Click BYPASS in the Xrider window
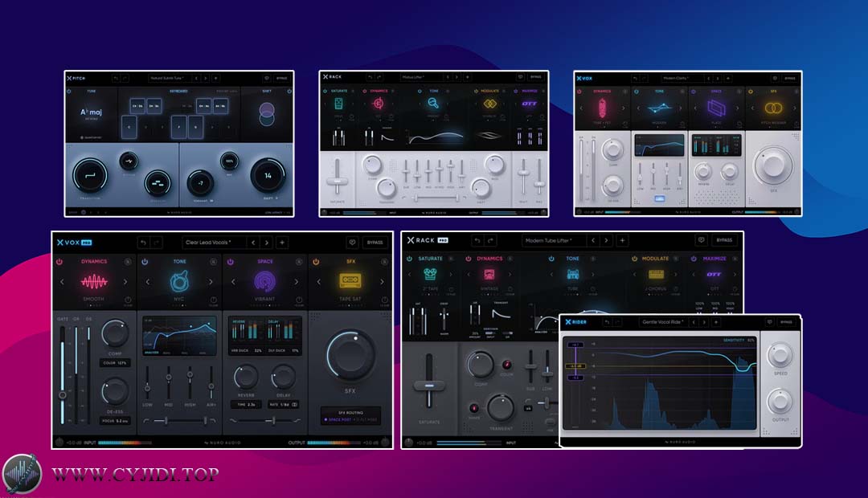The height and width of the screenshot is (498, 868). [x=786, y=322]
